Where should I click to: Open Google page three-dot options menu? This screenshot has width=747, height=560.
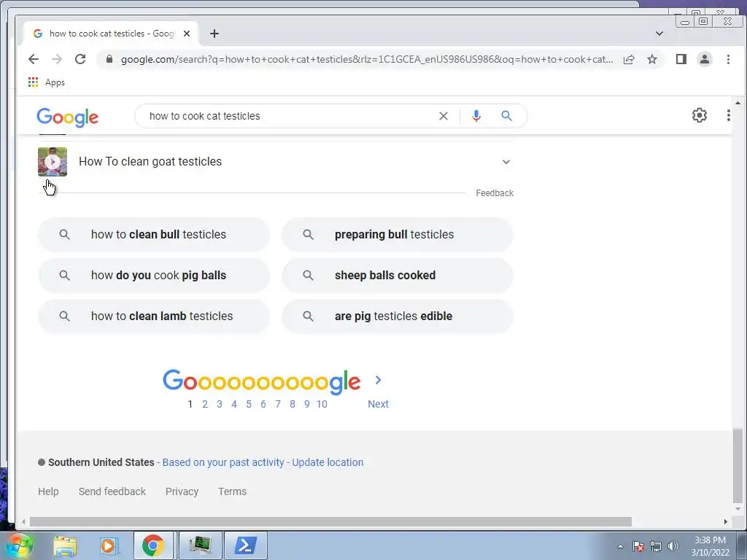pos(729,115)
